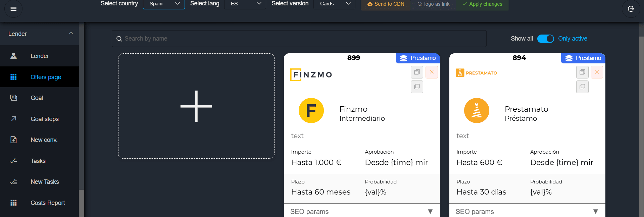This screenshot has width=644, height=217.
Task: Click the Hasta 30 días value
Action: 481,192
